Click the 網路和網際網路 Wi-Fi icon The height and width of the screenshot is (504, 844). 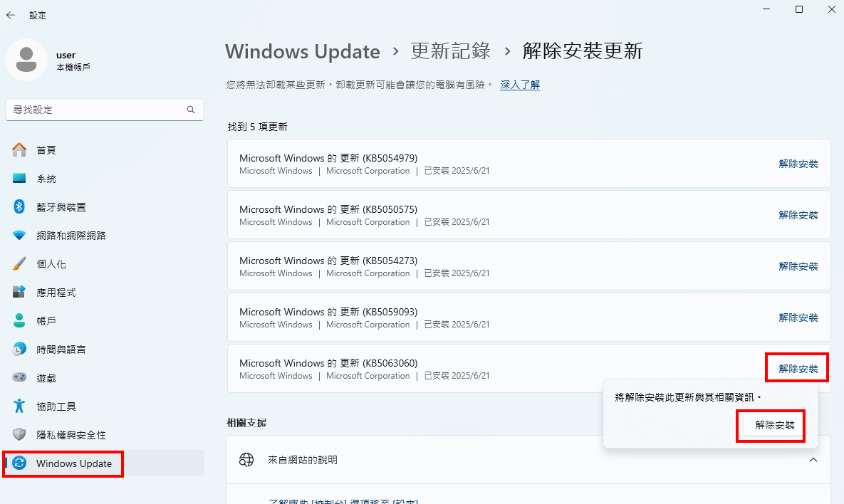(19, 235)
